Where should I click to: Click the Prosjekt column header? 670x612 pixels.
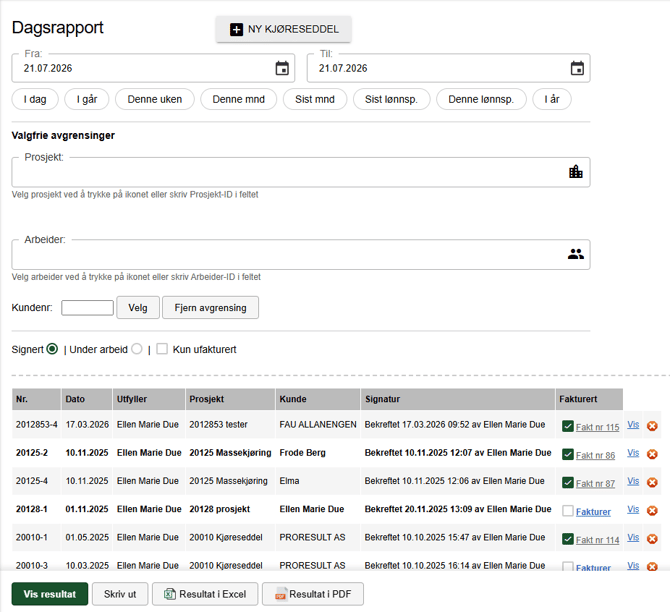tap(230, 399)
